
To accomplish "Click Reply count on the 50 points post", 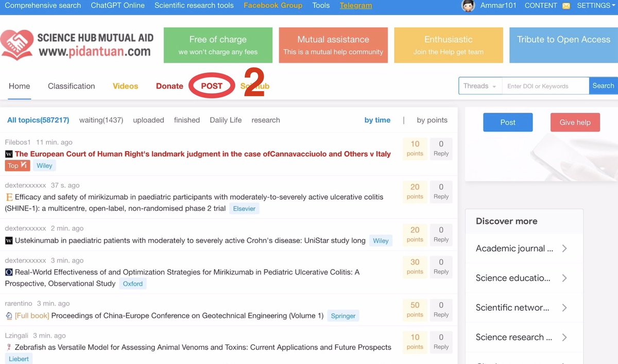I will (x=441, y=310).
